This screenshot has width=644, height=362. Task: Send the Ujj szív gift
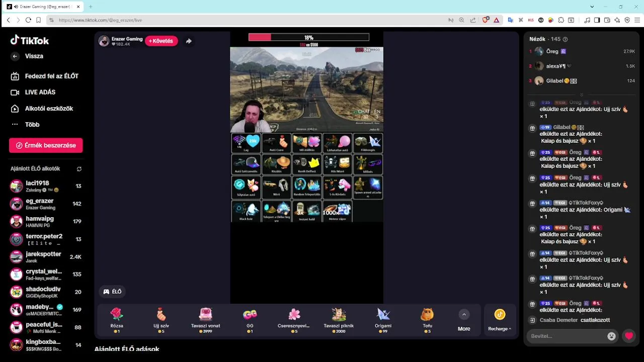[161, 320]
